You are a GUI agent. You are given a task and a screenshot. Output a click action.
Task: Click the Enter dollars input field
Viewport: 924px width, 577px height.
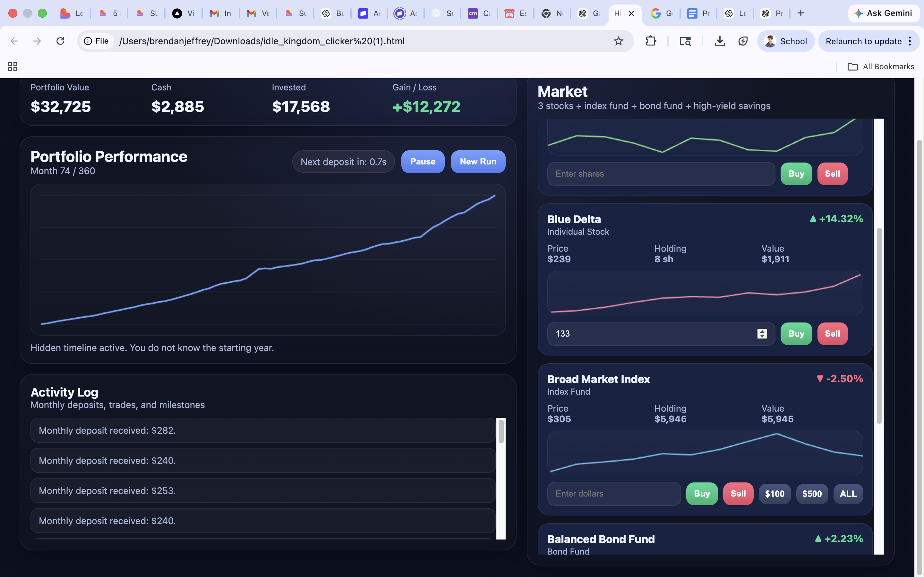click(613, 493)
